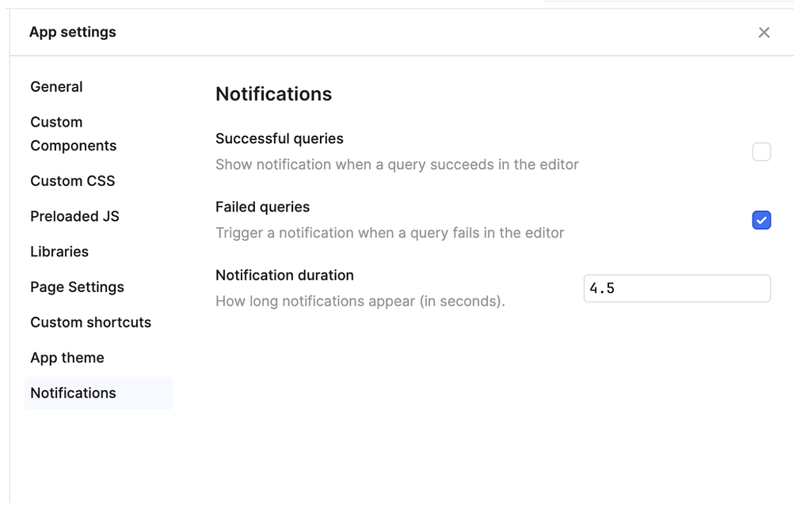Viewport: 811px width, 532px height.
Task: Open the Custom shortcuts section
Action: pyautogui.click(x=90, y=322)
